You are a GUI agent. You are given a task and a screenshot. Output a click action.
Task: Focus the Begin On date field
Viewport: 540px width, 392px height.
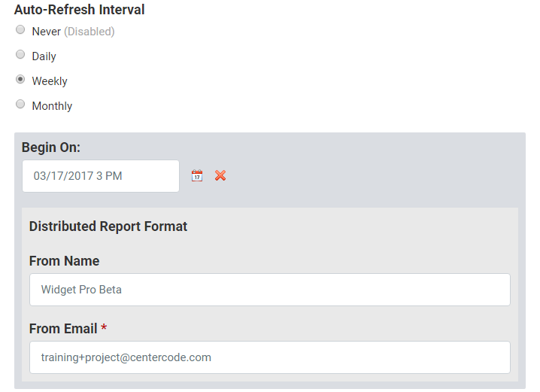tap(101, 176)
